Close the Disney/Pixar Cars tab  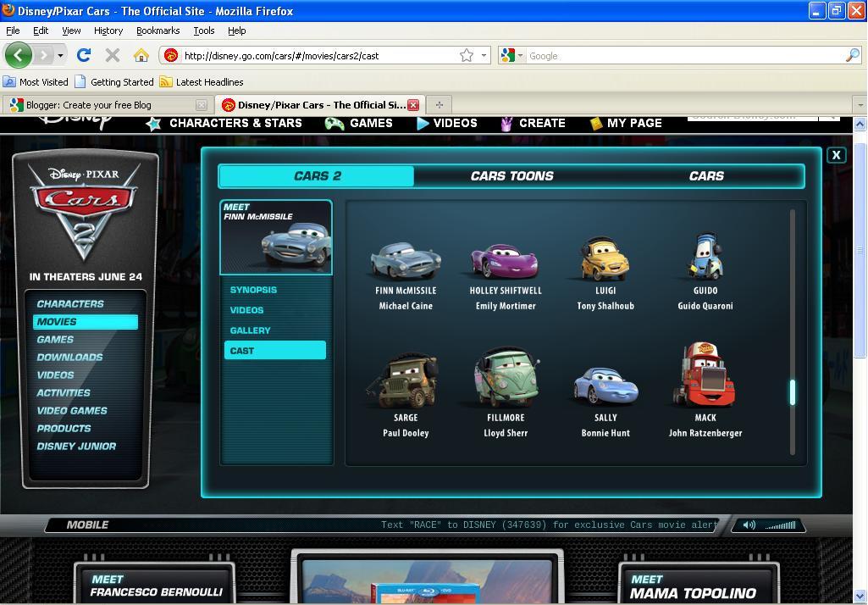tap(413, 105)
